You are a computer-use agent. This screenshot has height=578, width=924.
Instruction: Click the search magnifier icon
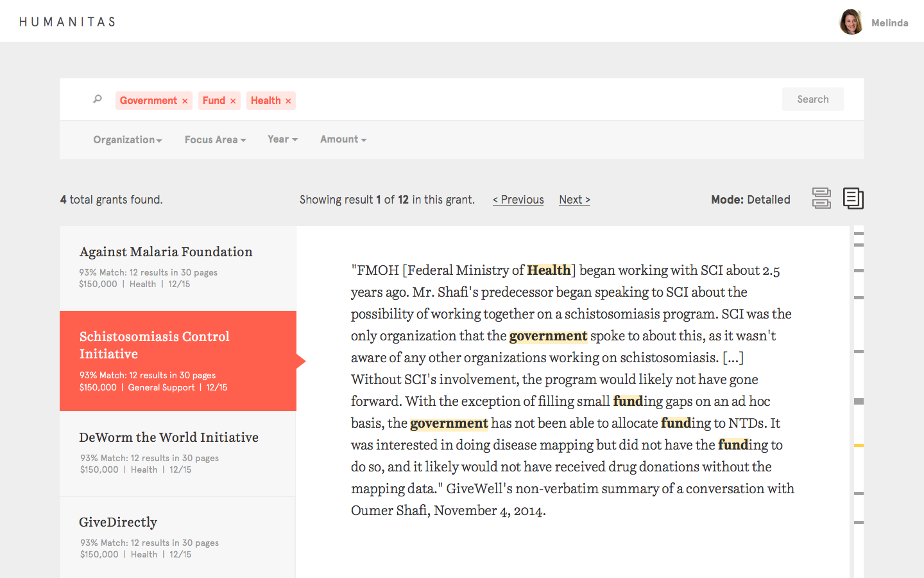pyautogui.click(x=98, y=99)
